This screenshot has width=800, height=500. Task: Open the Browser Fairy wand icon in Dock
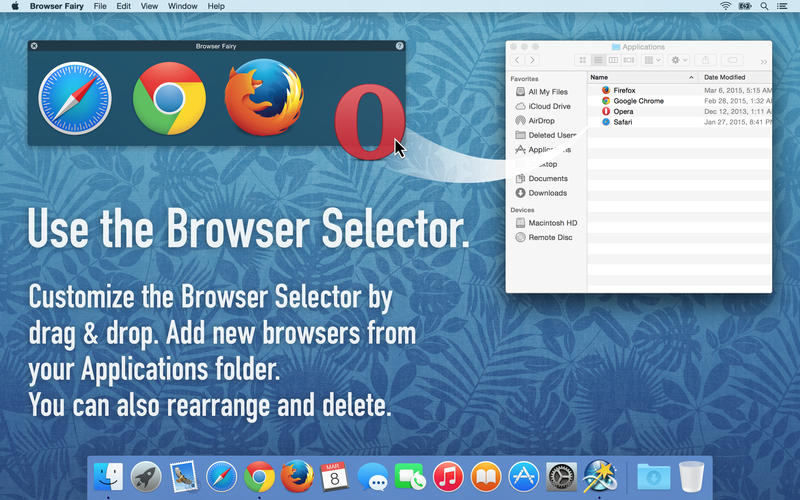coord(600,477)
